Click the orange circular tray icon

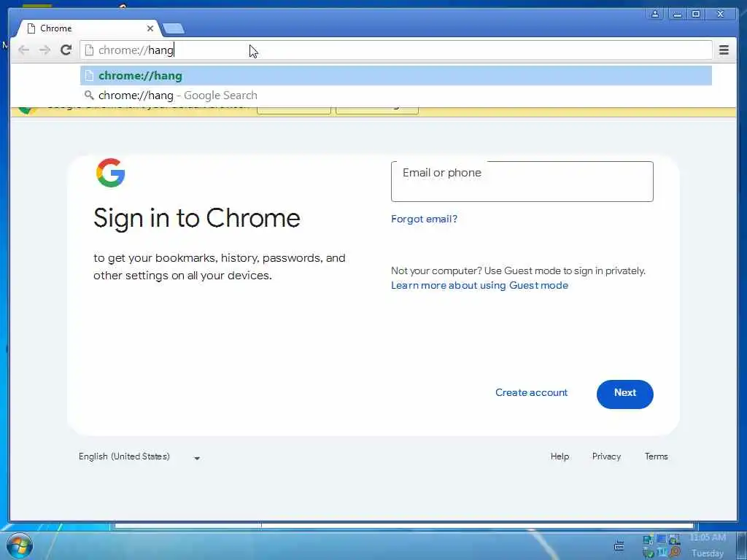[675, 553]
